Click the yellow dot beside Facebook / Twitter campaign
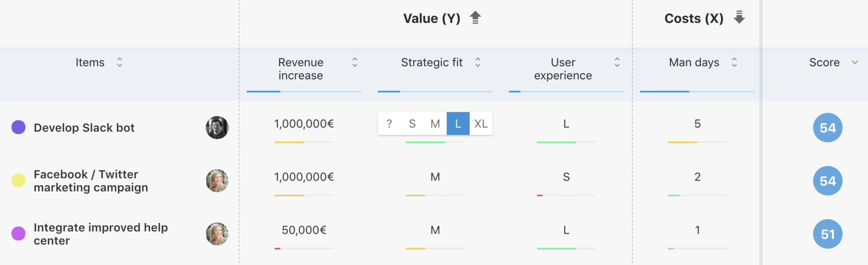The width and height of the screenshot is (868, 265). [x=19, y=180]
